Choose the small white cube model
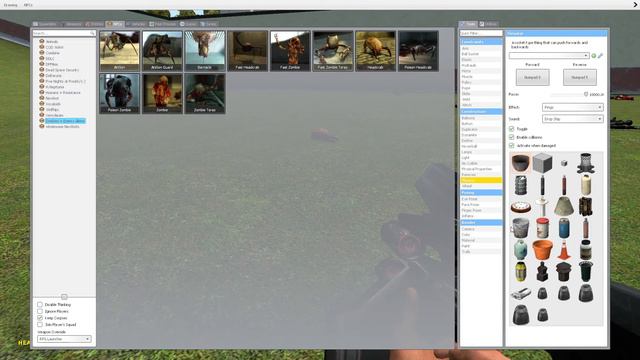This screenshot has width=640, height=360. (x=564, y=163)
